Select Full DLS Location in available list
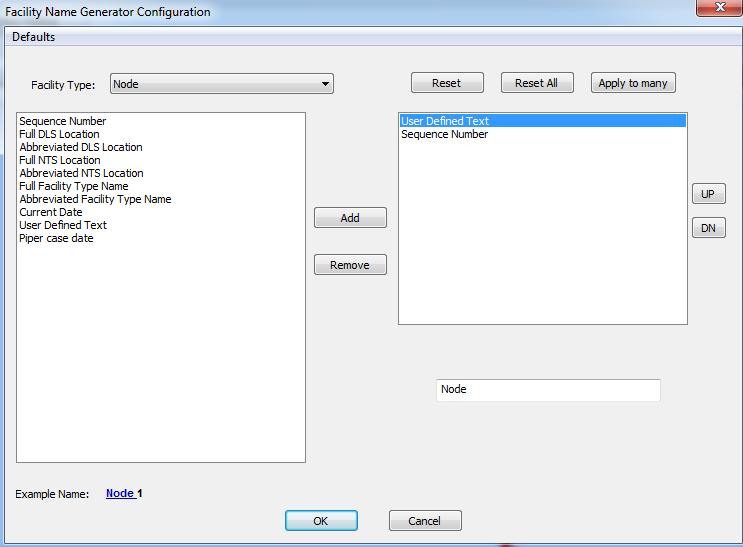743x547 pixels. (60, 134)
